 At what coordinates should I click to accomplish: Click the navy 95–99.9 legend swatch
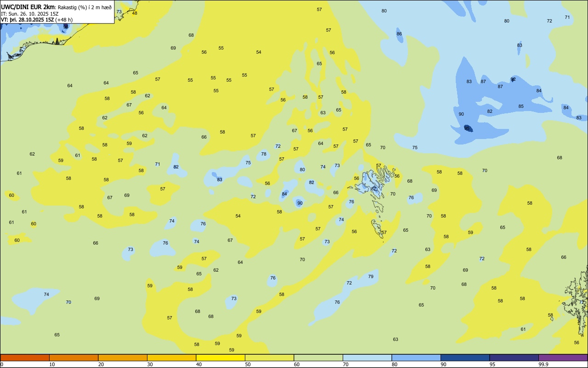click(514, 357)
